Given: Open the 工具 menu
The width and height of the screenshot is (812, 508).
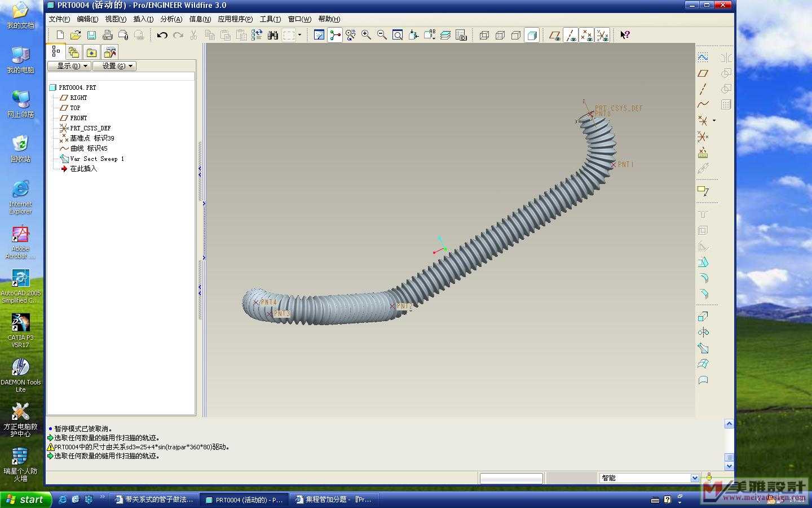Looking at the screenshot, I should coord(270,19).
